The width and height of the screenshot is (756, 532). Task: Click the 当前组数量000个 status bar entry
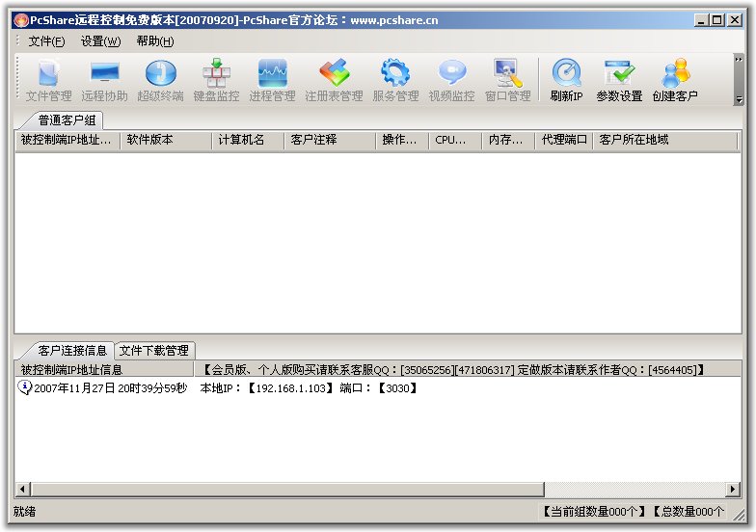(594, 512)
